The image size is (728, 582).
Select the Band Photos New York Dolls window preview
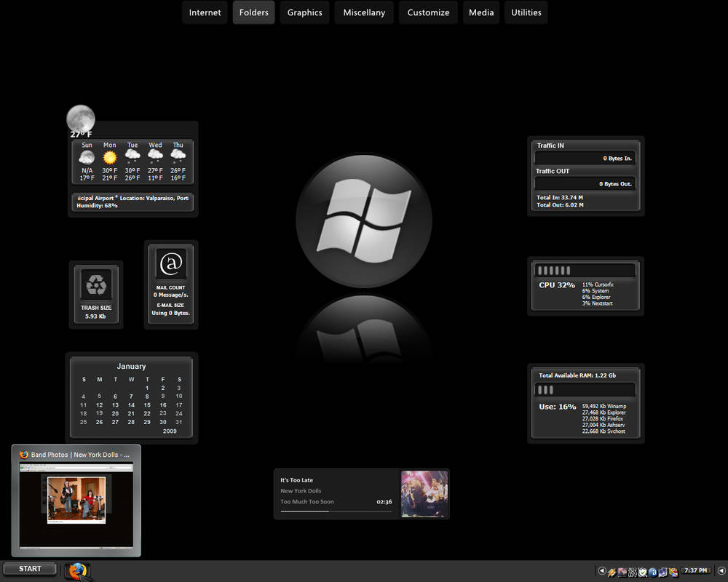click(76, 501)
